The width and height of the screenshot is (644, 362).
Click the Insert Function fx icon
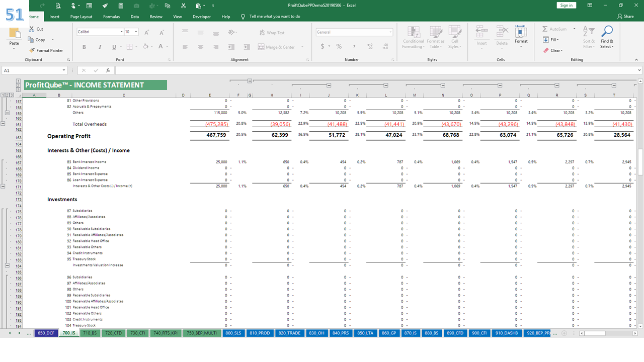click(x=108, y=70)
